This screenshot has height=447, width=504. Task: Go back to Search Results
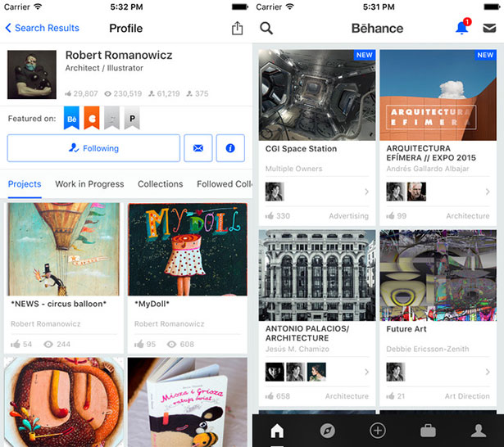point(42,28)
